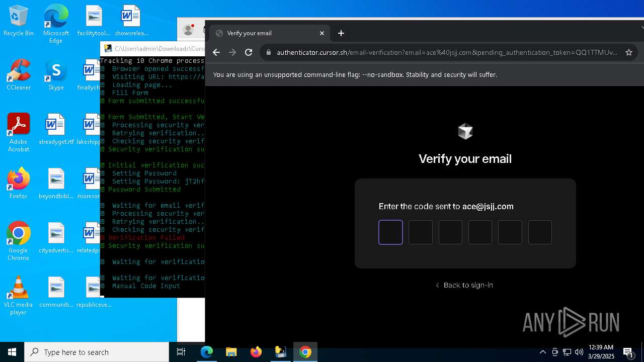The width and height of the screenshot is (644, 362).
Task: Open the Skype desktop shortcut
Action: [x=56, y=75]
